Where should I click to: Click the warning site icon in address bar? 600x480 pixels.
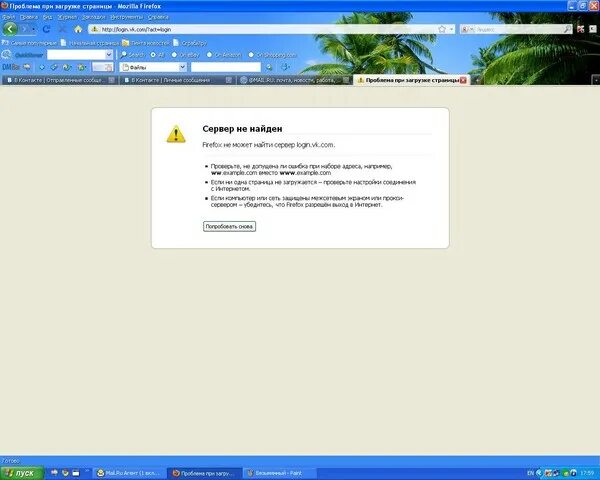(95, 29)
